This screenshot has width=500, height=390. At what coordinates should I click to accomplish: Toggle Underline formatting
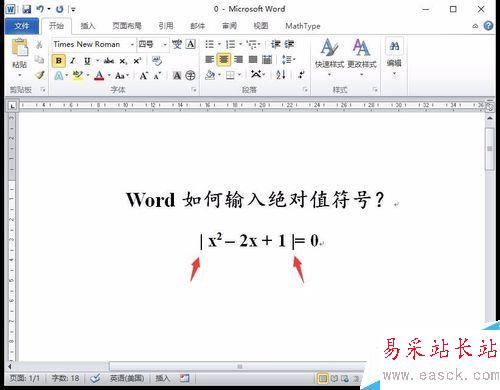(x=87, y=61)
